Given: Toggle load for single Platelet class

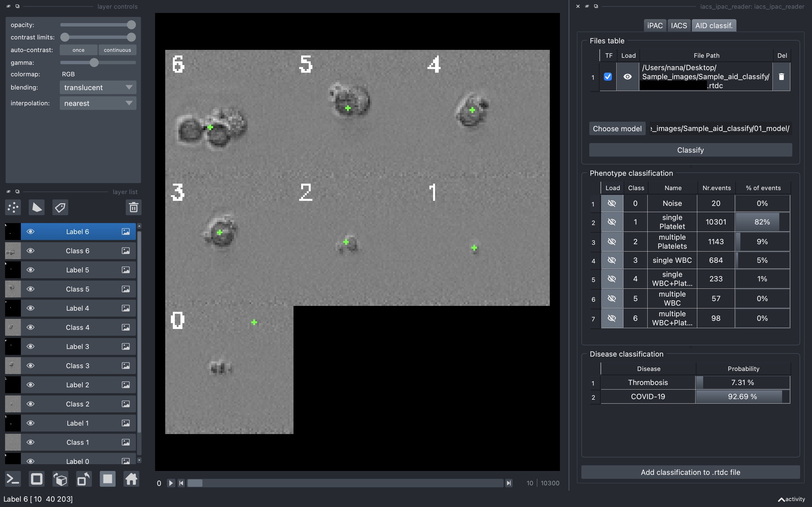Looking at the screenshot, I should click(x=612, y=222).
